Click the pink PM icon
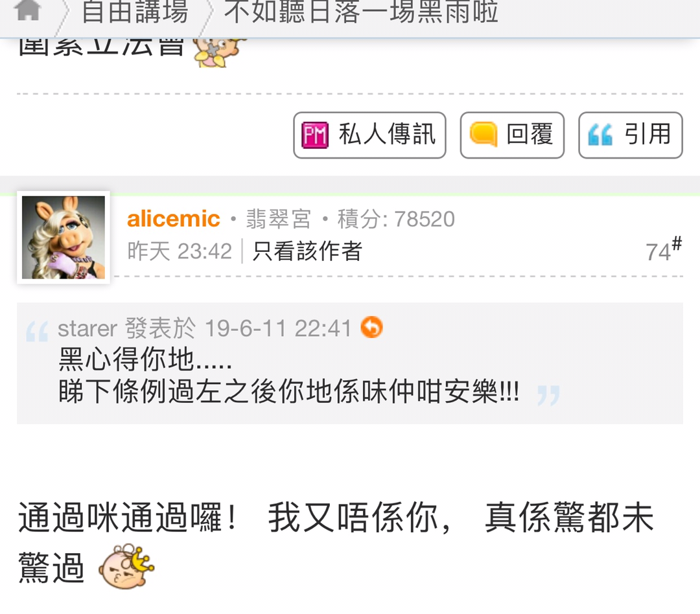700x614 pixels. (315, 135)
